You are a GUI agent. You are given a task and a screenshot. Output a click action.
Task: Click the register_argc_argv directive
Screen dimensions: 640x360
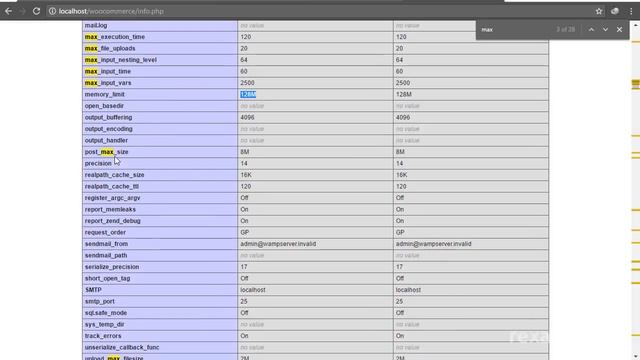coord(112,198)
